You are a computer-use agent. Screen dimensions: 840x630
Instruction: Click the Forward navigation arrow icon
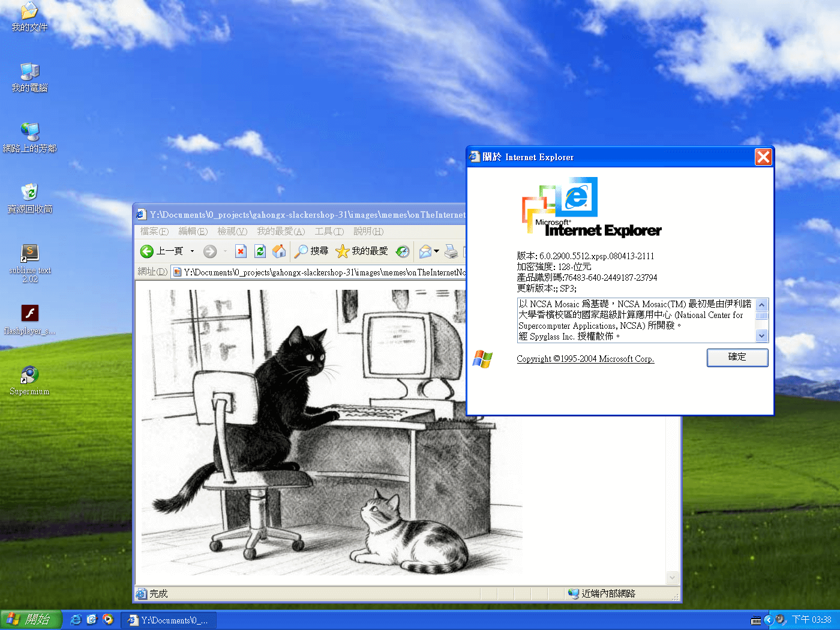click(x=209, y=251)
